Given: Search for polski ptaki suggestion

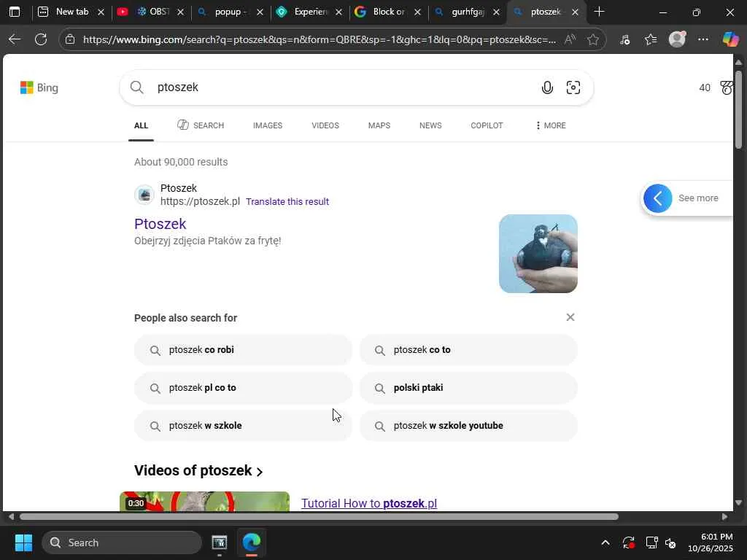Looking at the screenshot, I should coord(468,388).
